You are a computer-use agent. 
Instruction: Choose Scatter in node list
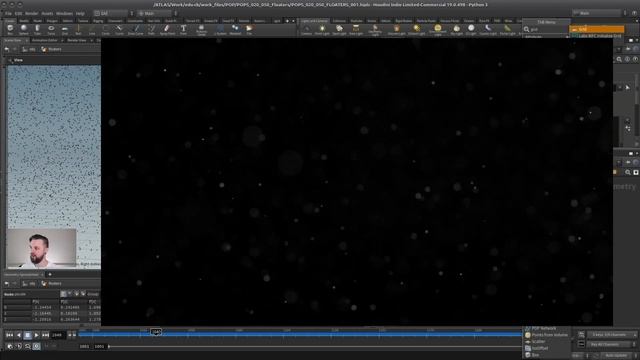pos(538,342)
